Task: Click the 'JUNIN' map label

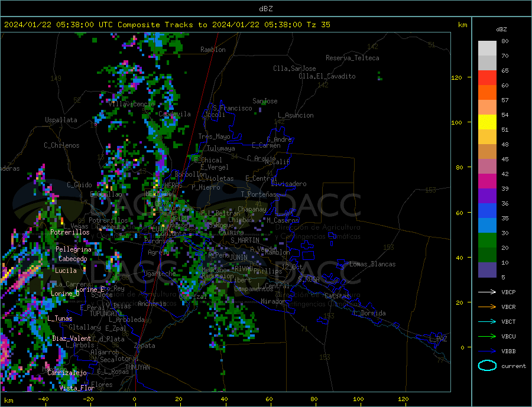Action: 239,258
